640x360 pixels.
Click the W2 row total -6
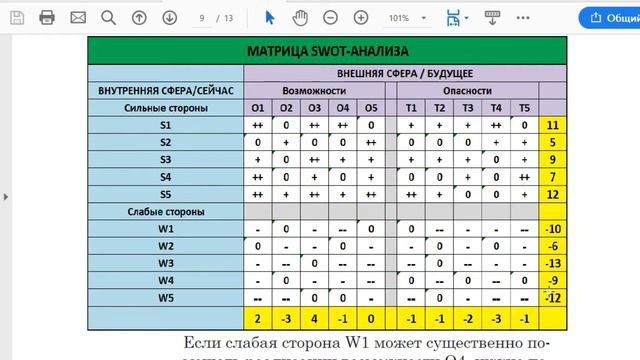(x=553, y=246)
